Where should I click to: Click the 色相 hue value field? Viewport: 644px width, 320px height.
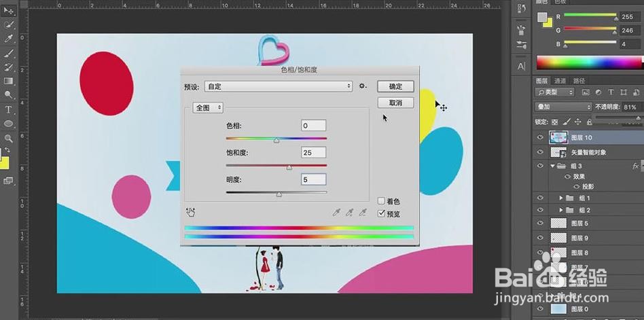pos(313,126)
